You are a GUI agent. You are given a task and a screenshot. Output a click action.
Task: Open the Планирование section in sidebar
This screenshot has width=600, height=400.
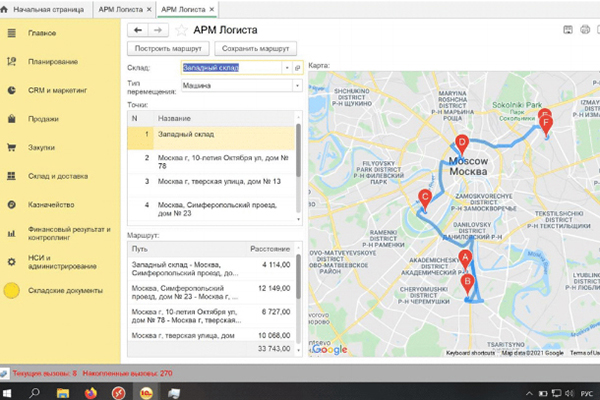tap(54, 62)
